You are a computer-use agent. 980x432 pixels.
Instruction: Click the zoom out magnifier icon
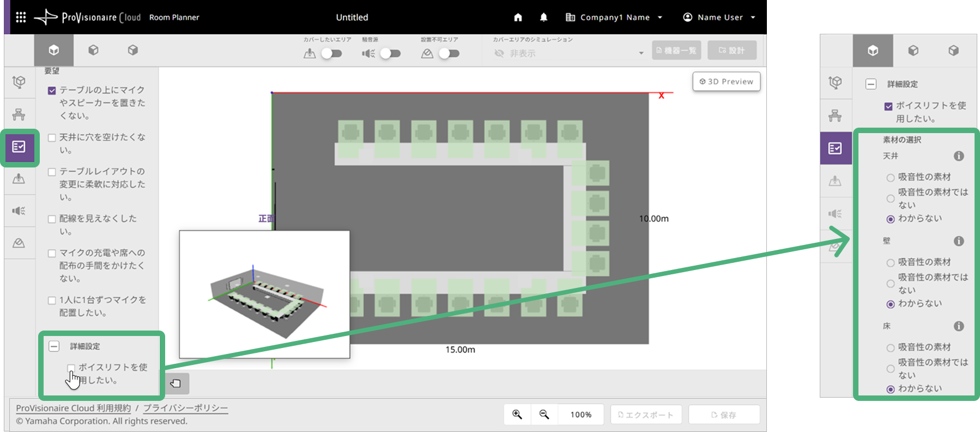(544, 415)
